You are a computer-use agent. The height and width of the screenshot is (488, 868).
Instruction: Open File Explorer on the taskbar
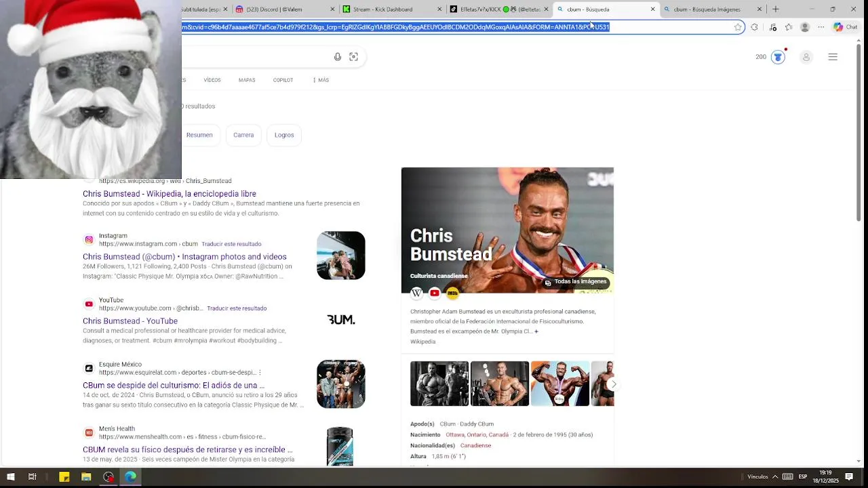point(86,477)
